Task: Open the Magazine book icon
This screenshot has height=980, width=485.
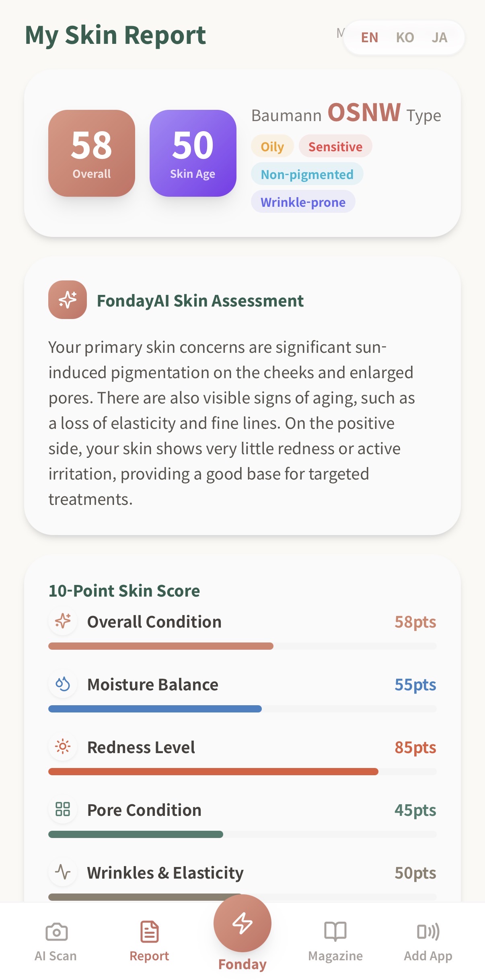Action: coord(335,932)
